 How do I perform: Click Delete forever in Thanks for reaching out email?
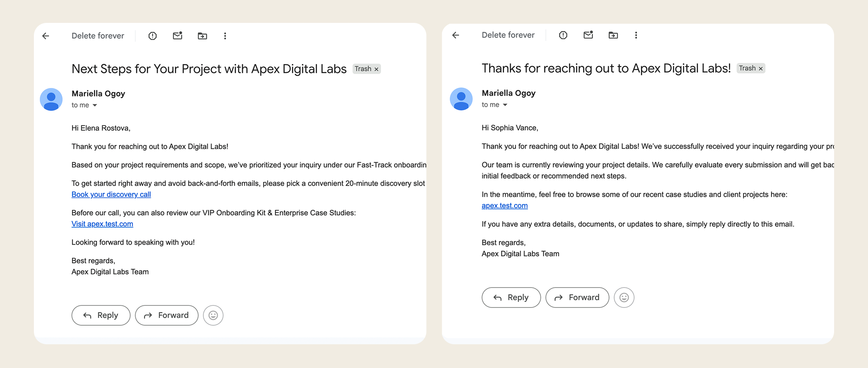coord(508,35)
